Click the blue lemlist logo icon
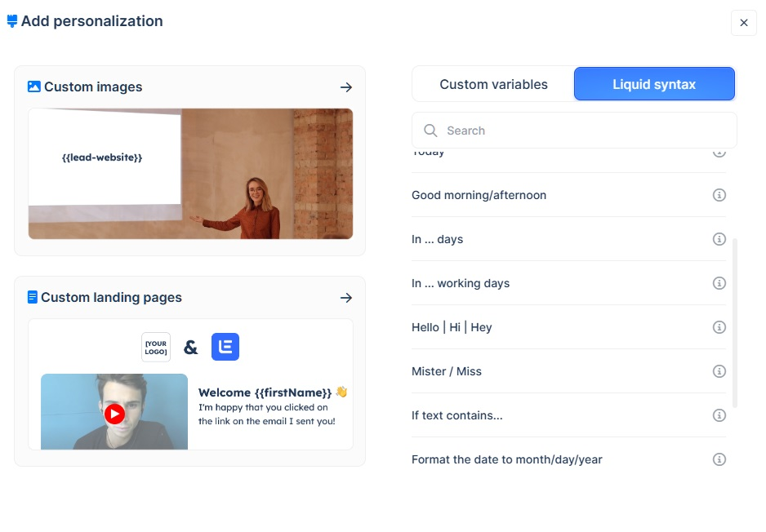Image resolution: width=766 pixels, height=532 pixels. (225, 347)
